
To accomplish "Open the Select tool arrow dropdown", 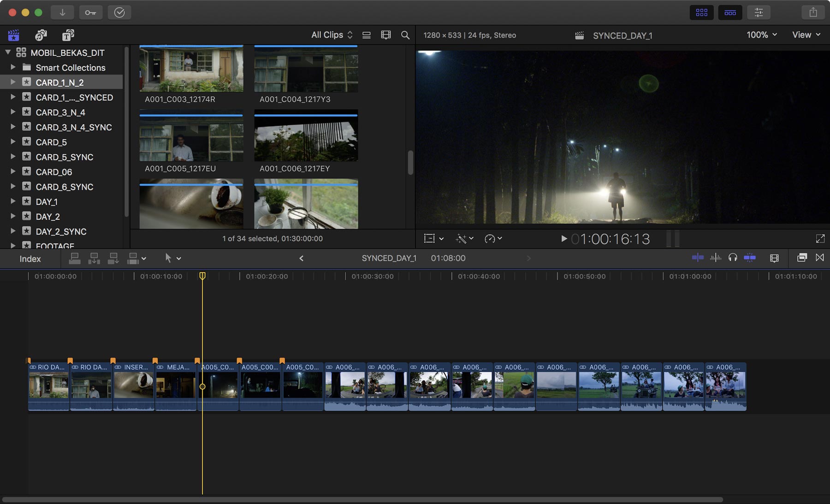I will pyautogui.click(x=172, y=258).
